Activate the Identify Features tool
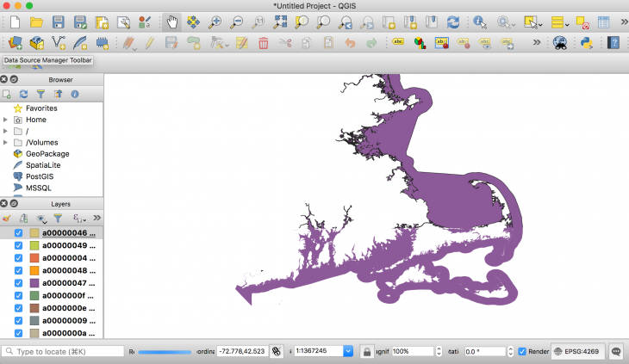This screenshot has height=364, width=629. 479,22
